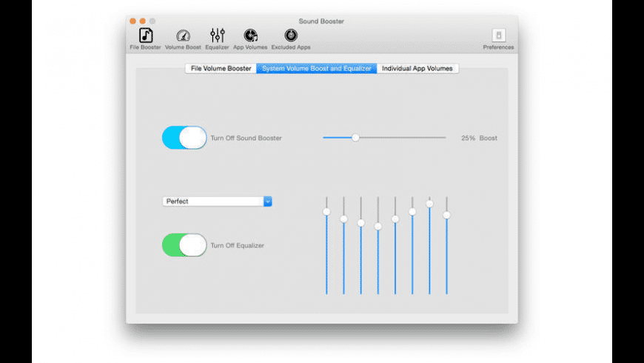Click the "Turn Off Sound Booster" label
The width and height of the screenshot is (644, 363).
(246, 138)
